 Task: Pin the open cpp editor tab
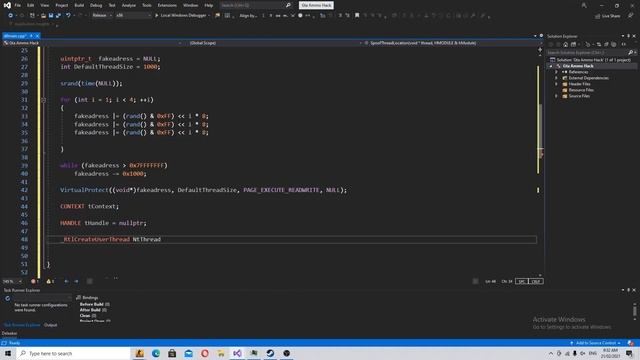tap(31, 36)
